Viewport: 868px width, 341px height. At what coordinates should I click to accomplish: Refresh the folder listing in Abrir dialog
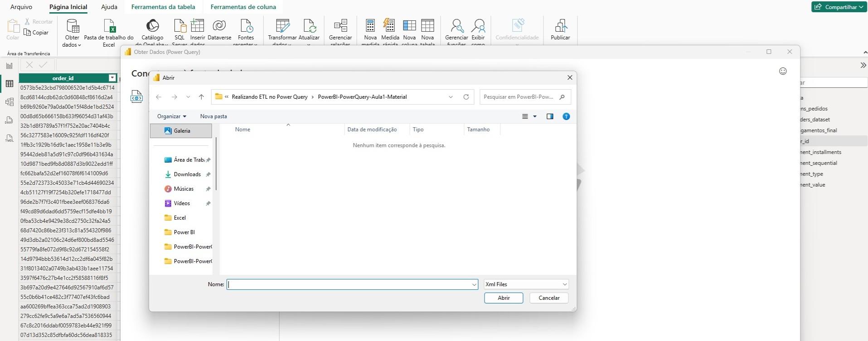click(x=466, y=97)
